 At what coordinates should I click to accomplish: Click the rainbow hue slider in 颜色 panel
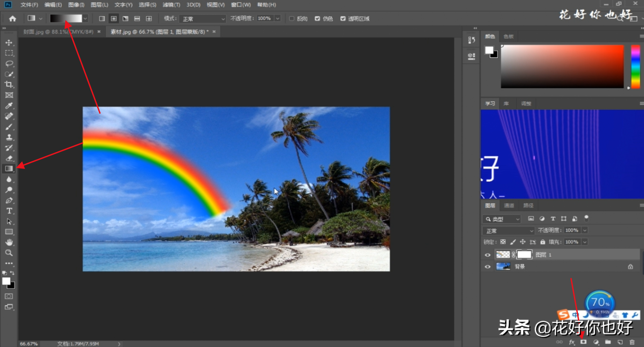click(635, 67)
